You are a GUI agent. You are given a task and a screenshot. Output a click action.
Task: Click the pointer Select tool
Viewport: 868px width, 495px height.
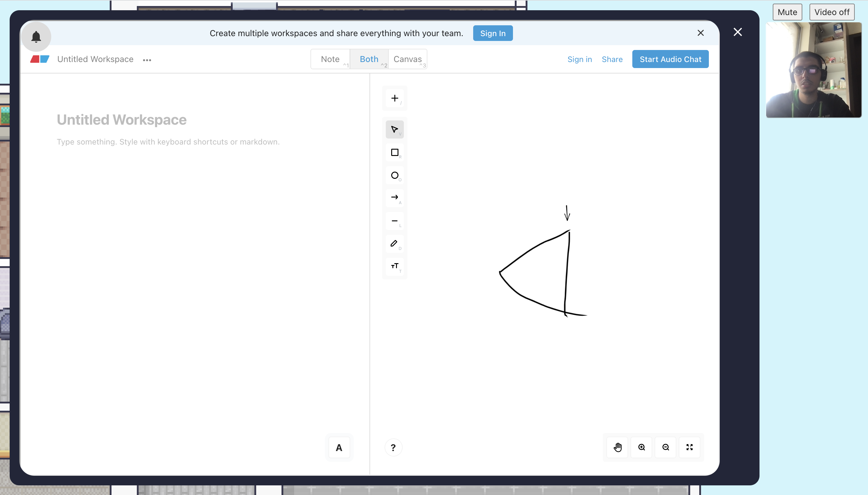394,129
